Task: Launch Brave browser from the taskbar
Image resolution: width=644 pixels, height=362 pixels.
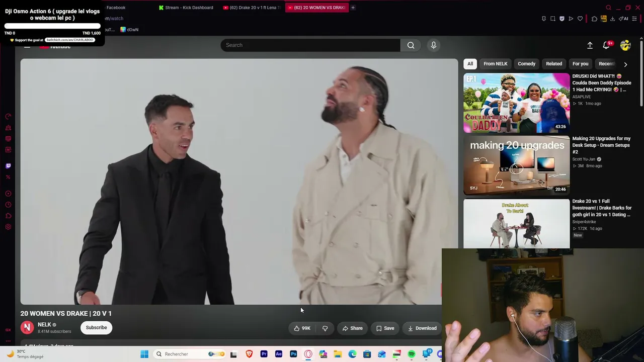Action: coord(249,354)
